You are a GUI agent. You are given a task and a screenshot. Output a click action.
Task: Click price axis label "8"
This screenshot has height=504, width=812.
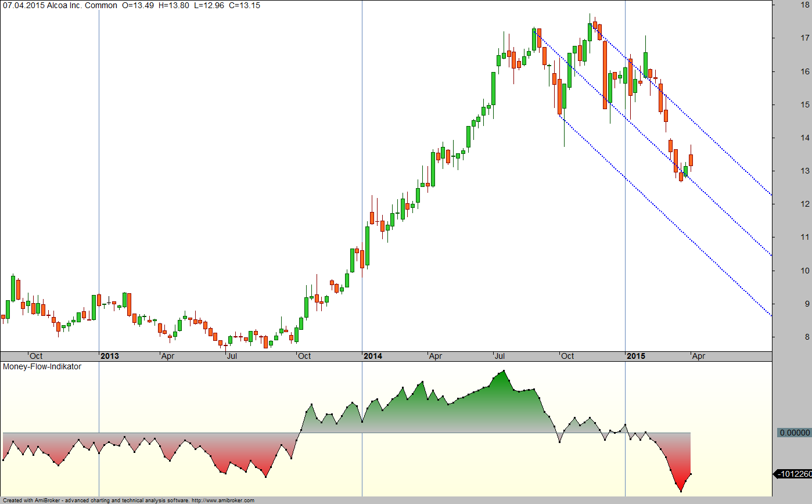(807, 336)
